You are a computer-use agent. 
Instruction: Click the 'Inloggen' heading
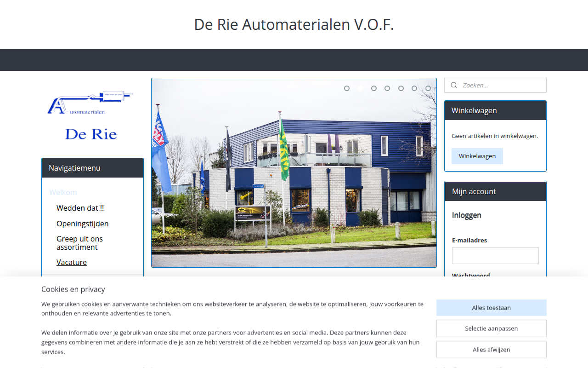pos(467,215)
